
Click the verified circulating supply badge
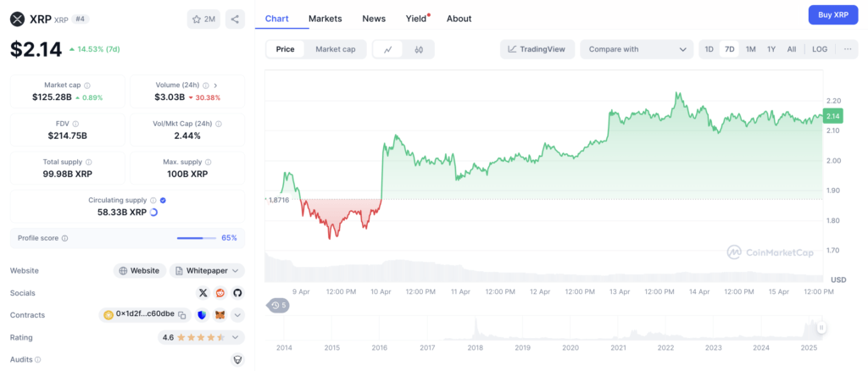tap(164, 201)
